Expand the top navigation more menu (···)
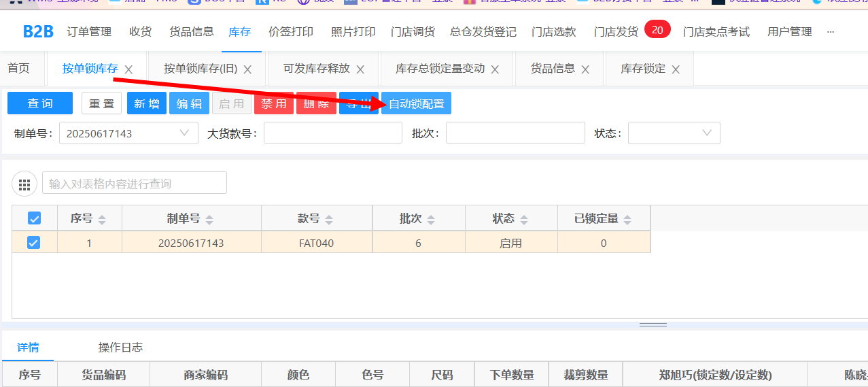Viewport: 868px width, 387px height. click(830, 32)
